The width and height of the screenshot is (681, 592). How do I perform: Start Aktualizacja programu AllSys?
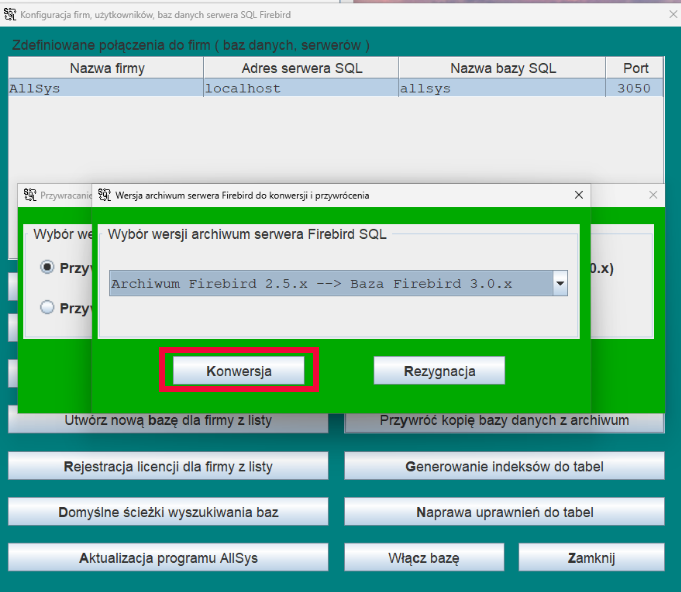coord(168,557)
